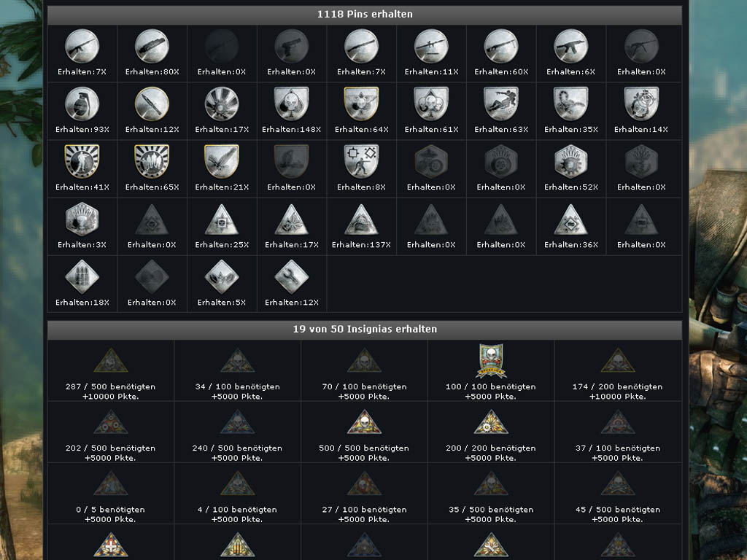
Task: Click the rifle pin icon showing Erhalten:11X
Action: tap(431, 46)
